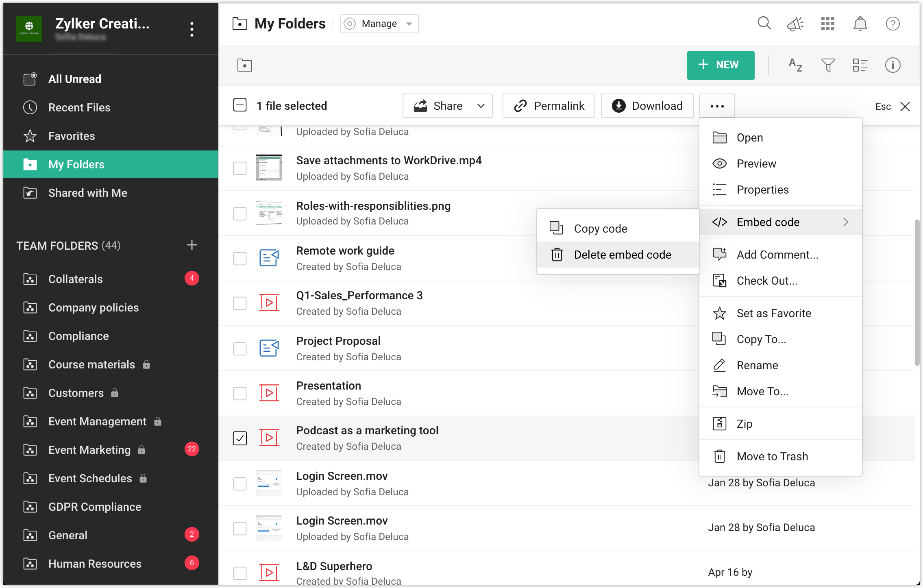Click the info details icon
923x588 pixels.
click(893, 65)
